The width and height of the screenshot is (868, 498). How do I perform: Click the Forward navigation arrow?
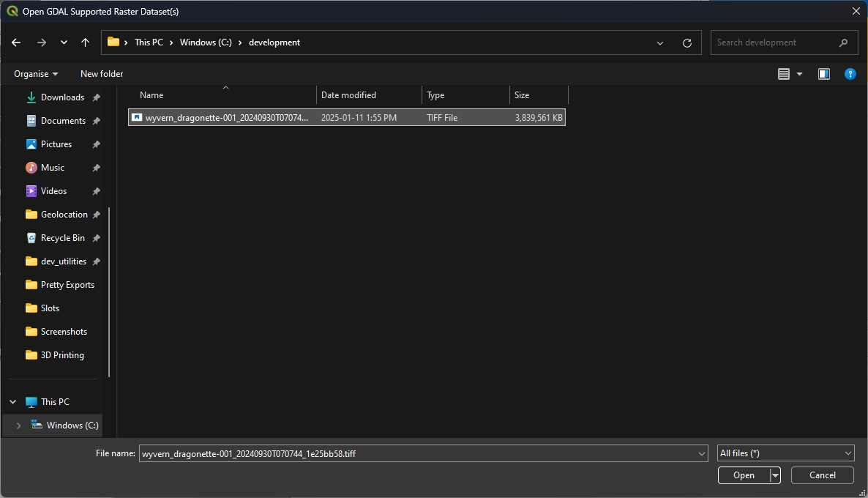tap(42, 42)
